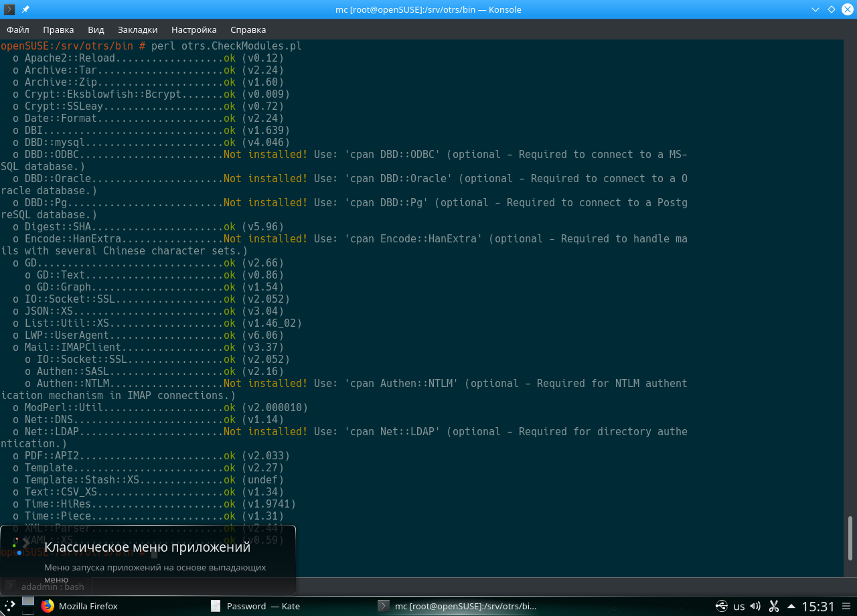Click "'cpan Net::LDAP'" text
Screen dimensions: 857x616
pos(392,432)
